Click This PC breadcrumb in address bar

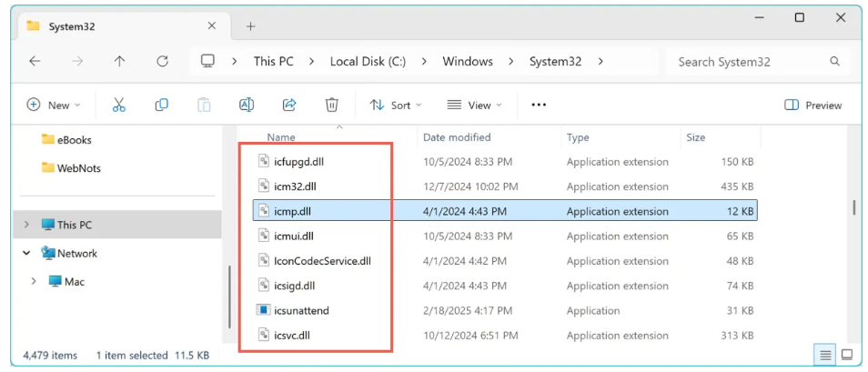click(274, 62)
